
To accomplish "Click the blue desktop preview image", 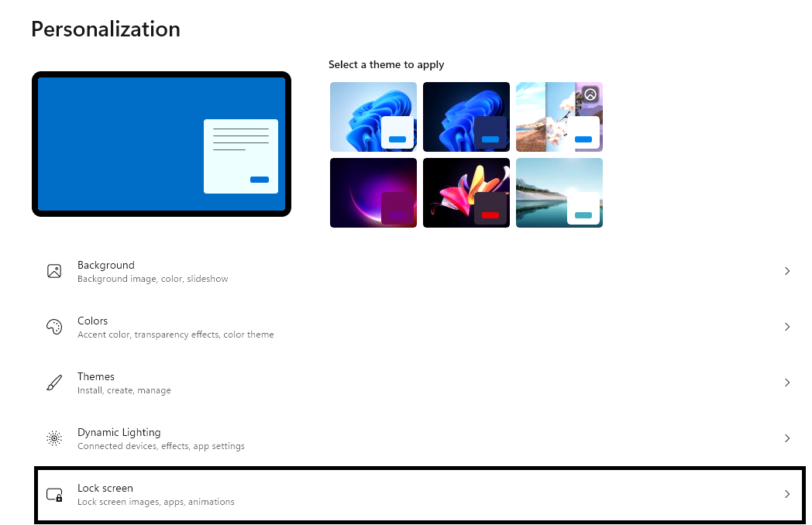I will click(162, 144).
